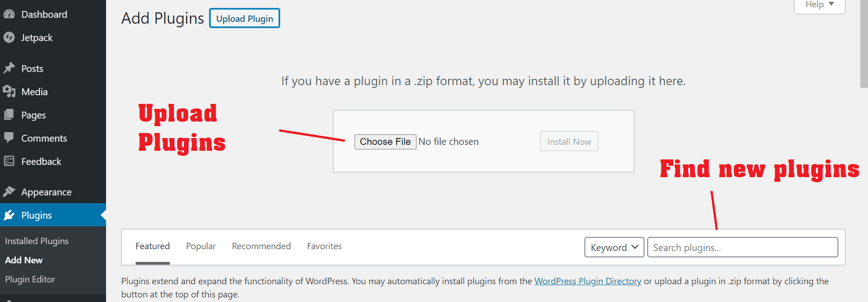Viewport: 868px width, 302px height.
Task: Expand the Help panel
Action: pos(819,5)
